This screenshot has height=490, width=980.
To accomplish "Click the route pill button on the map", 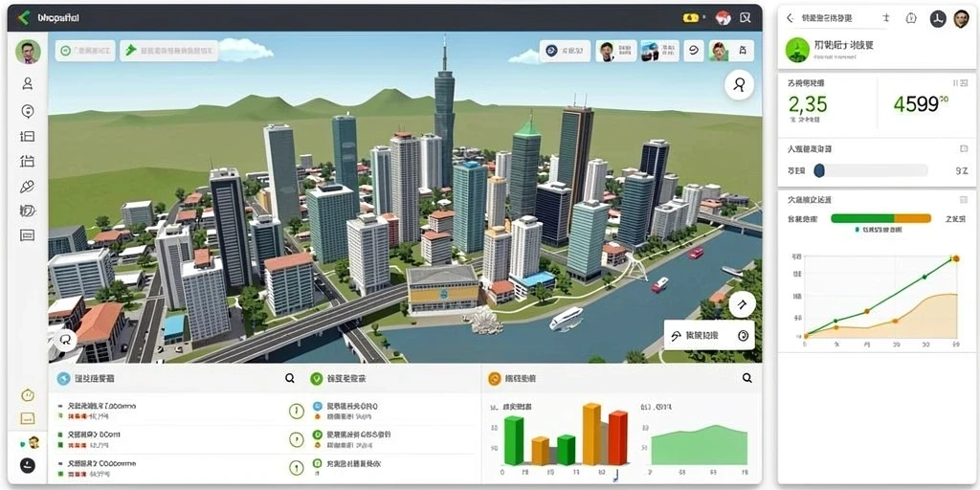I will [709, 336].
